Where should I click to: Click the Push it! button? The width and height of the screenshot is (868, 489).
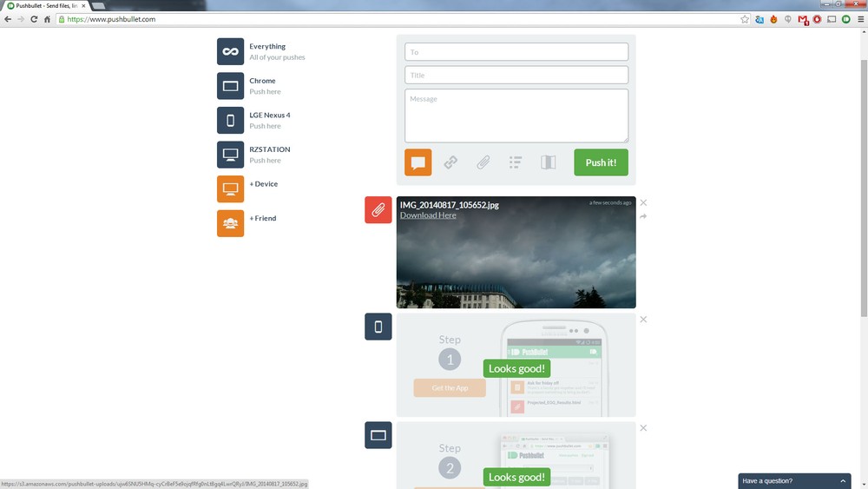tap(601, 162)
